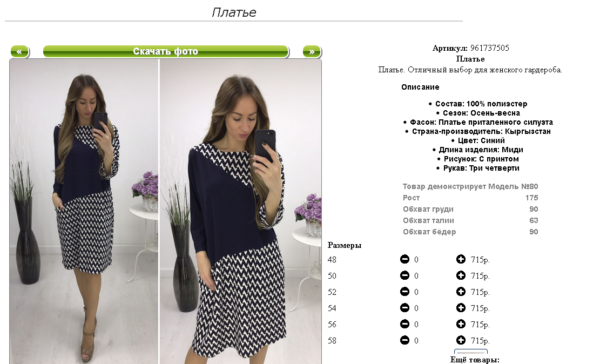Add one item of size 50
Viewport: 600px width, 364px height.
[x=461, y=275]
